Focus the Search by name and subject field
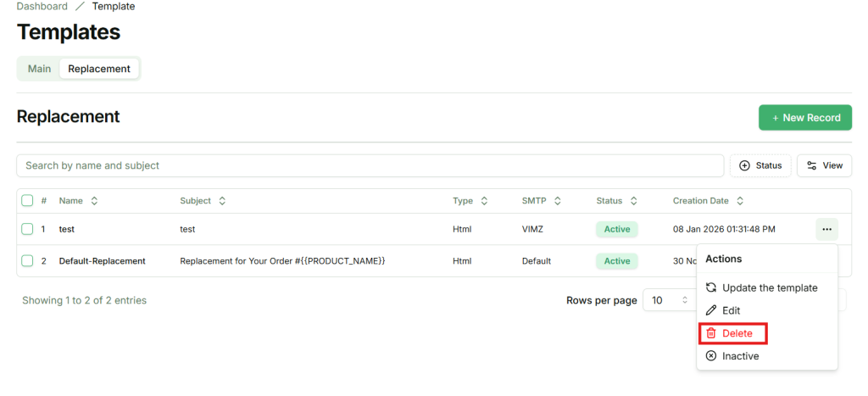This screenshot has width=868, height=396. [x=370, y=165]
